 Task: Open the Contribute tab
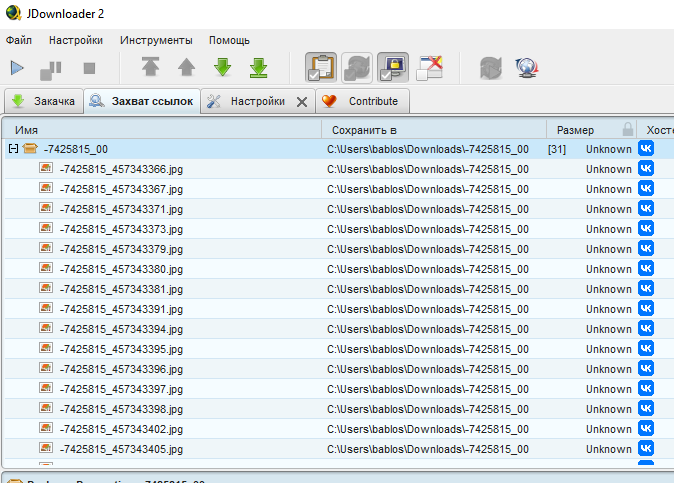coord(362,101)
